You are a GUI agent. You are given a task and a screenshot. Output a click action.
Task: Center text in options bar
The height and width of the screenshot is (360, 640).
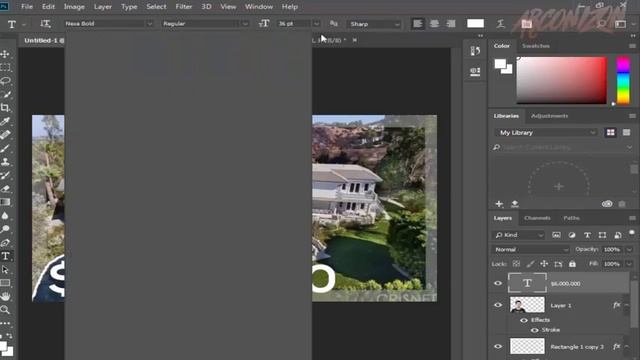tap(434, 24)
